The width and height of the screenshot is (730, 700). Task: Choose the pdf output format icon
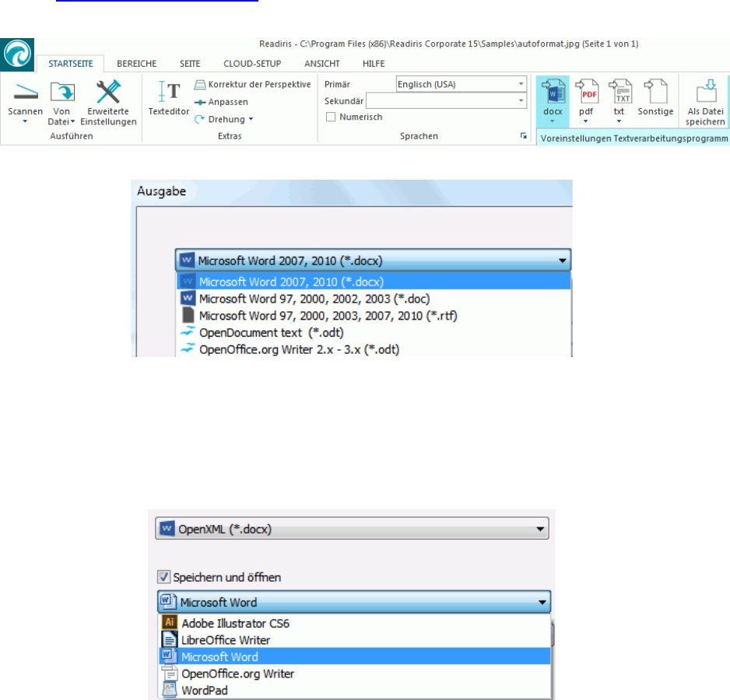pos(586,91)
